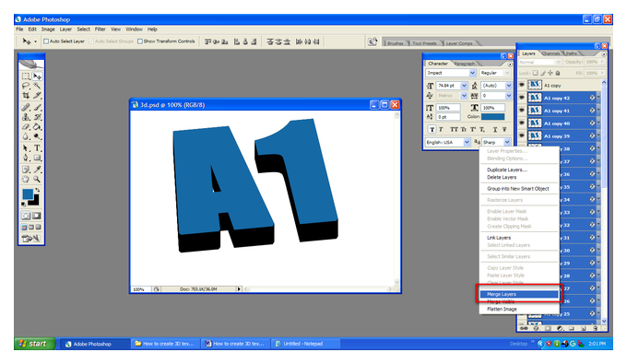Screen dimensions: 627x364
Task: Open the 74.84 pt font size dropdown
Action: coord(464,86)
